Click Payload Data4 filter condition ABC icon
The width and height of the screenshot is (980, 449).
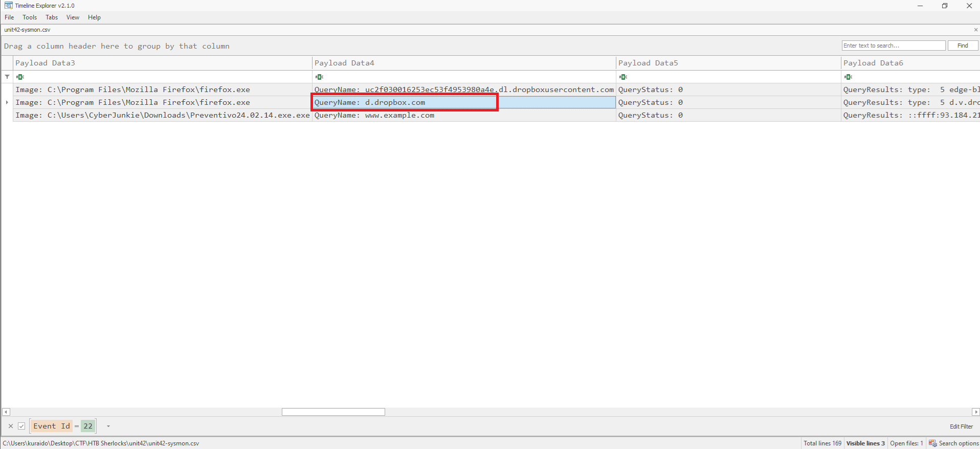pos(319,77)
